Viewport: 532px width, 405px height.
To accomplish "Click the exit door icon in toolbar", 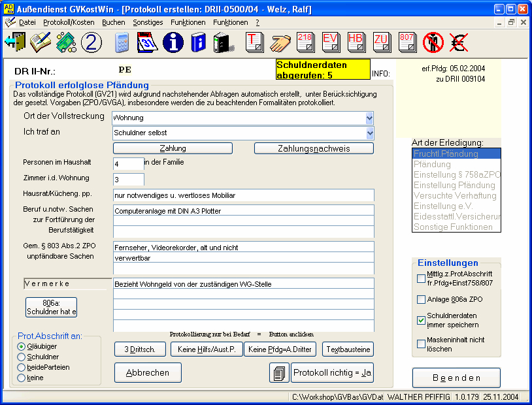I will 14,42.
